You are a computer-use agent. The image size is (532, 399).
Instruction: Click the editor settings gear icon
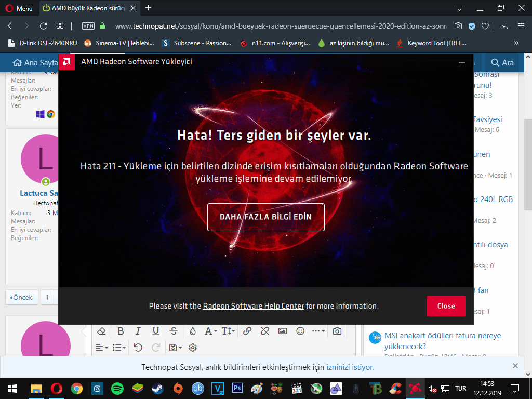[x=193, y=348]
